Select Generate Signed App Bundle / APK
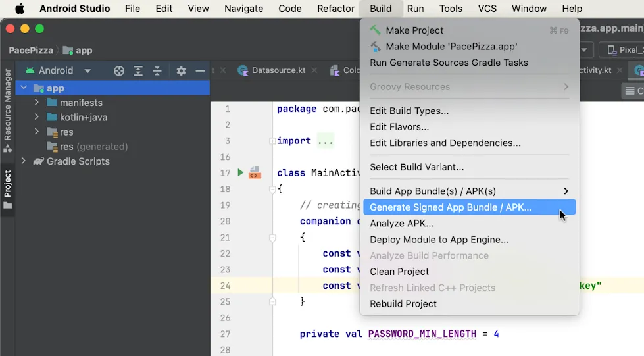 point(470,207)
